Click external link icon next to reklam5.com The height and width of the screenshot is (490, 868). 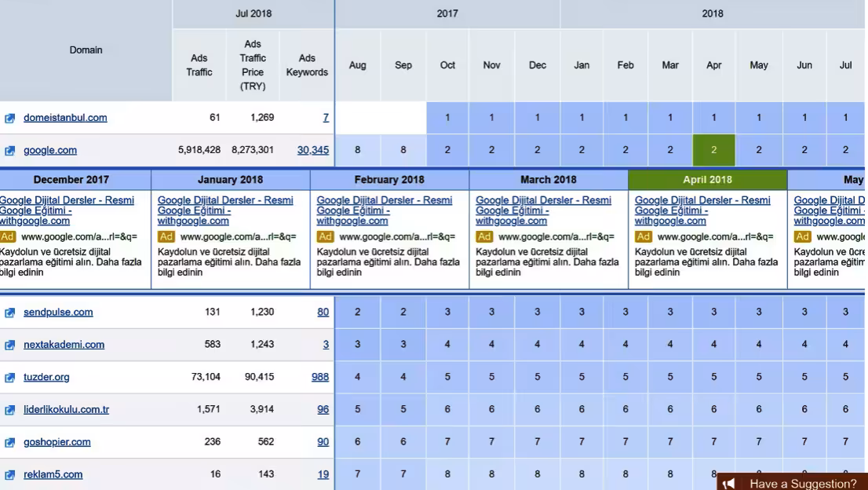(10, 475)
